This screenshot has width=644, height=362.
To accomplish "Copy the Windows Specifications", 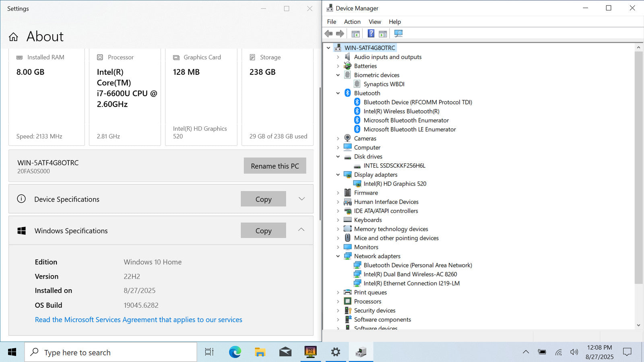I will pyautogui.click(x=264, y=230).
